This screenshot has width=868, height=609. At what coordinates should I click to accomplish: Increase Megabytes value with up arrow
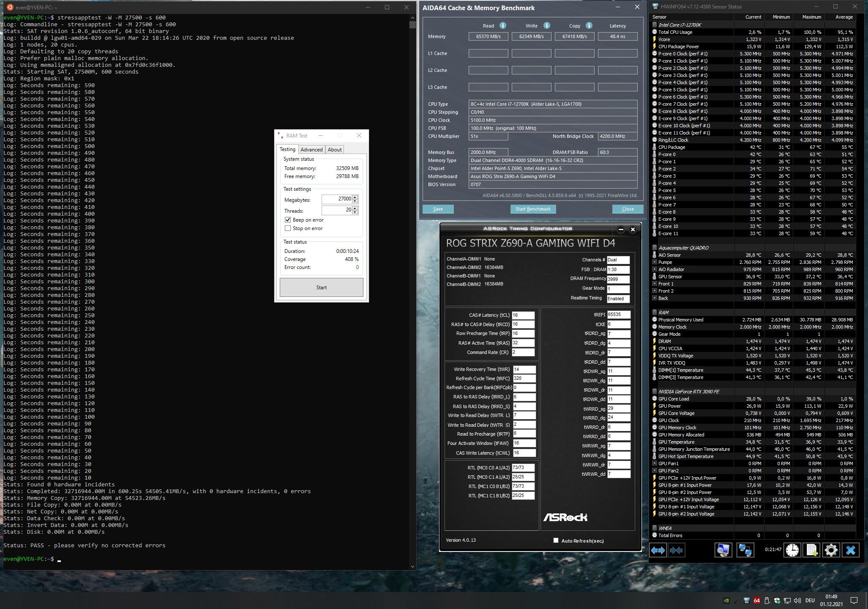point(355,197)
